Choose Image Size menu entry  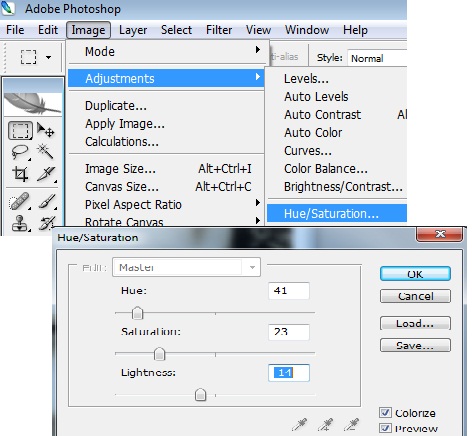[166, 169]
